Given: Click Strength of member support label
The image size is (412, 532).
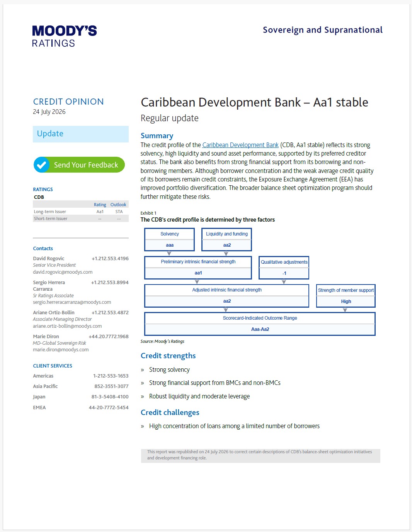Looking at the screenshot, I should click(346, 290).
